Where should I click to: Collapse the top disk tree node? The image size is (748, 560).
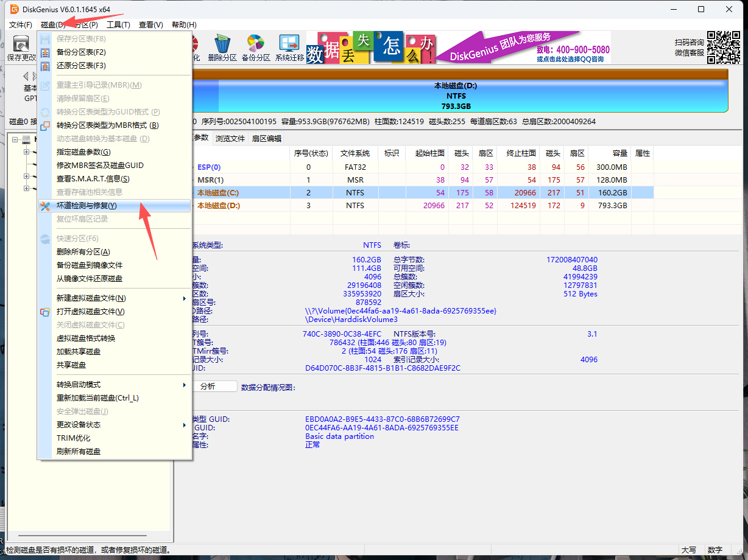[x=15, y=139]
